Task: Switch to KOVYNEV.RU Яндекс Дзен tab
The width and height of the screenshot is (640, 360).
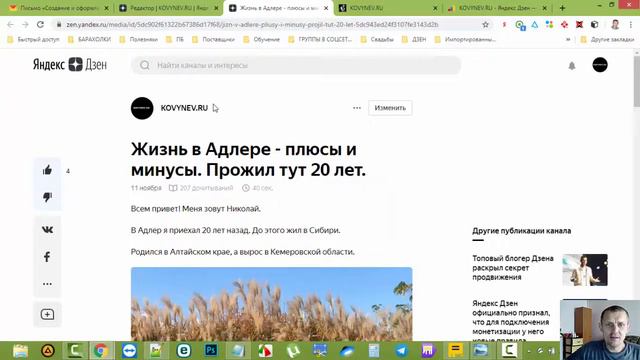Action: tap(497, 8)
